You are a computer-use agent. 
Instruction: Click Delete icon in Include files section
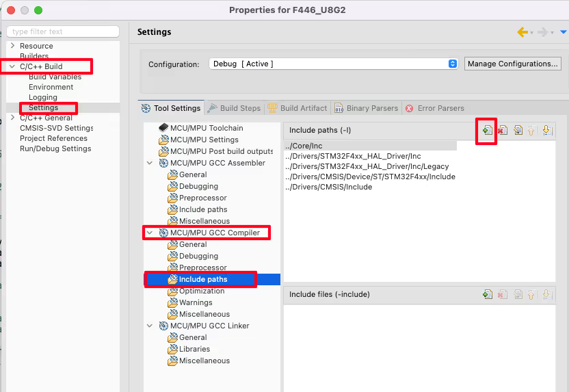[503, 294]
